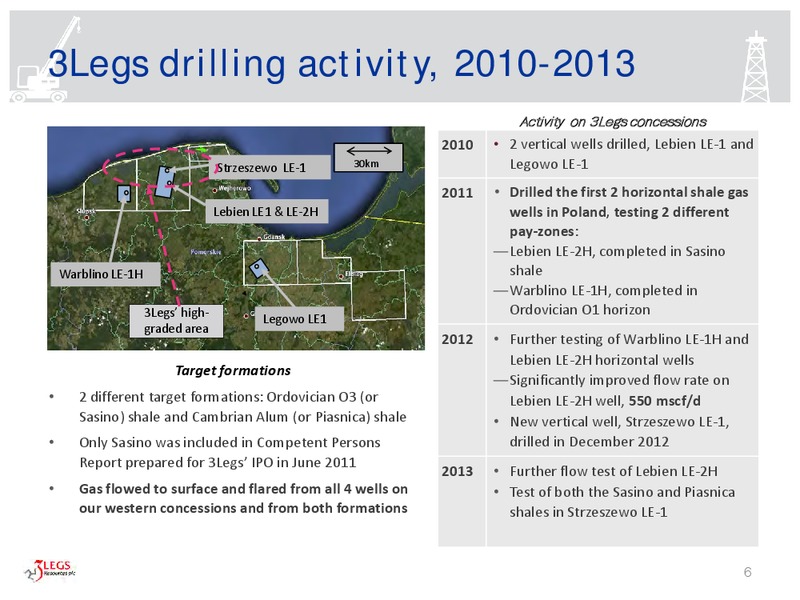Click 'New vertical well, Strzeszewo LE-1' bullet
The image size is (800, 600).
619,432
